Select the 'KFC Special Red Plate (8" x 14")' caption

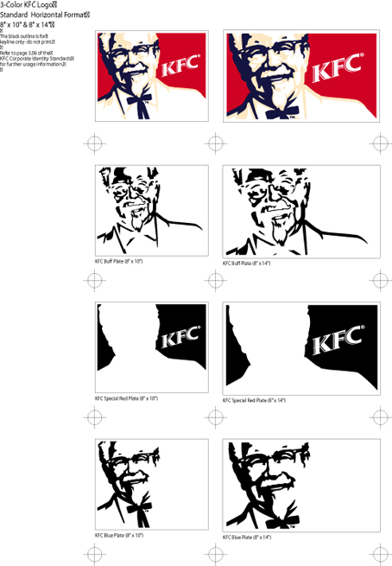[x=254, y=400]
